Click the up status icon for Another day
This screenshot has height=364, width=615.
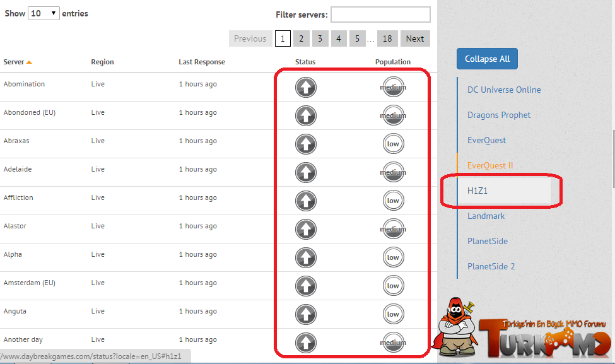point(305,343)
